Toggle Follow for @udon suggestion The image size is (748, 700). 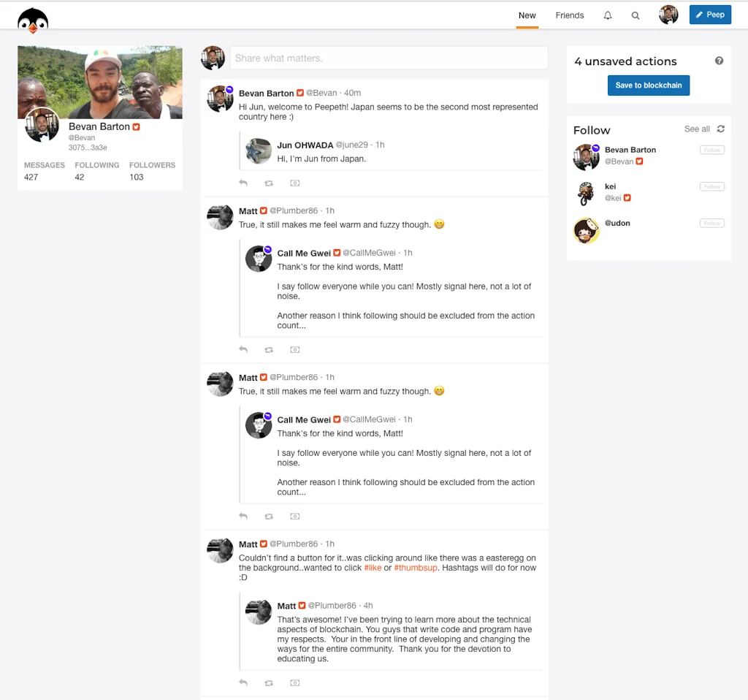click(x=711, y=224)
